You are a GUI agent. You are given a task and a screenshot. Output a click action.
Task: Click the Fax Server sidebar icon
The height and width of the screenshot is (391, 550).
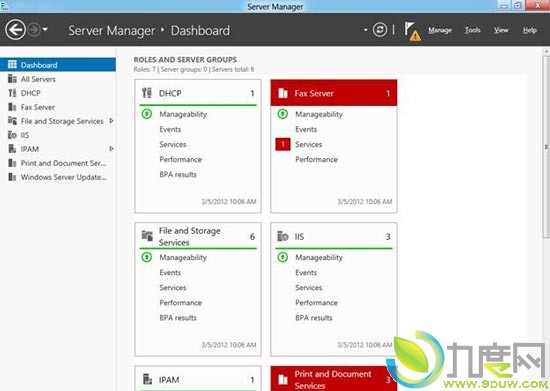(12, 107)
